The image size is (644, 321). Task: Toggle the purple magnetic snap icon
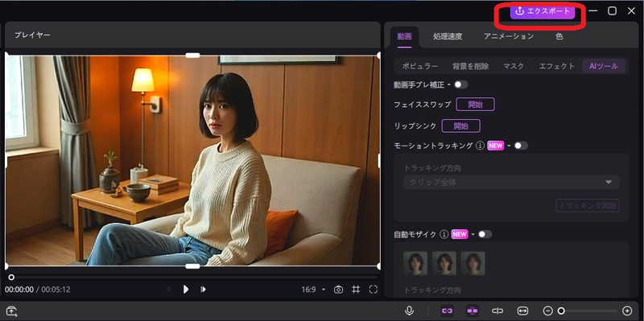473,311
